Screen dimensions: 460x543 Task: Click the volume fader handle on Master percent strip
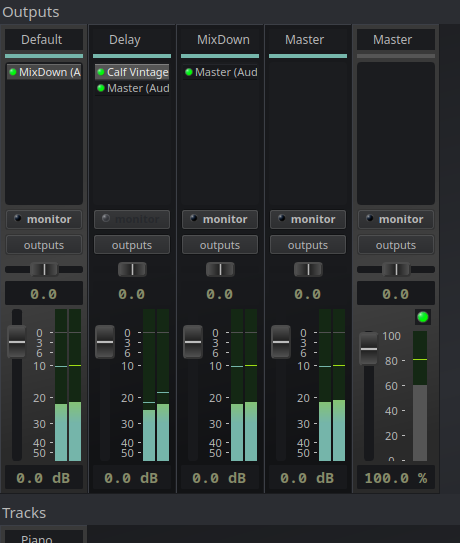point(369,349)
